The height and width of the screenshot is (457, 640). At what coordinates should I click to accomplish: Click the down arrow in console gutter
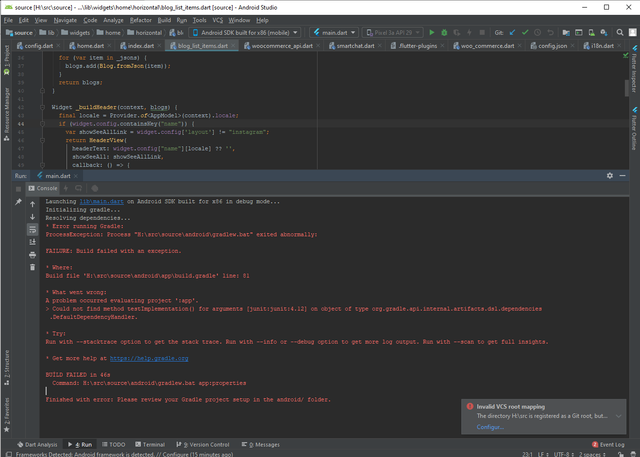(33, 217)
